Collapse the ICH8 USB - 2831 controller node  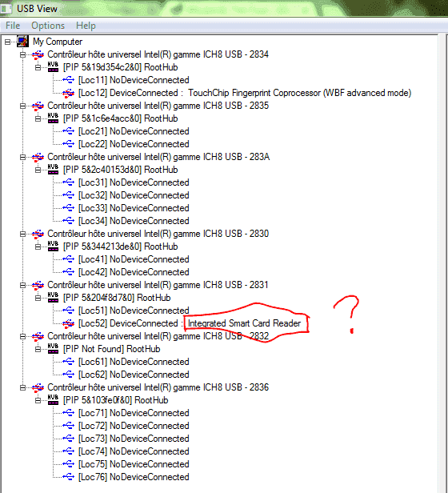[x=22, y=285]
